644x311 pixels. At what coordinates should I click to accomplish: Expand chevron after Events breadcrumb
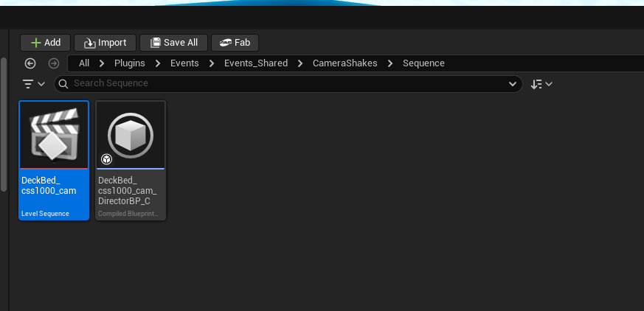212,63
